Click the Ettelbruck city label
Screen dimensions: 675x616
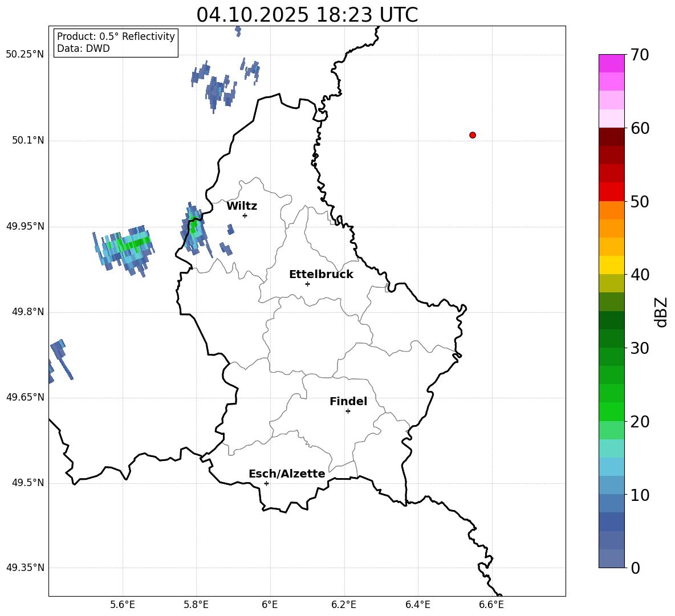[321, 275]
